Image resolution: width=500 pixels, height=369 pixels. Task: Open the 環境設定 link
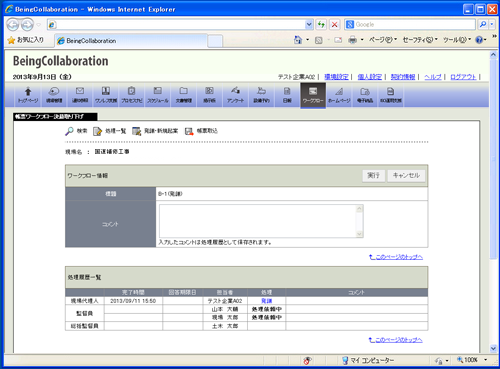[336, 77]
